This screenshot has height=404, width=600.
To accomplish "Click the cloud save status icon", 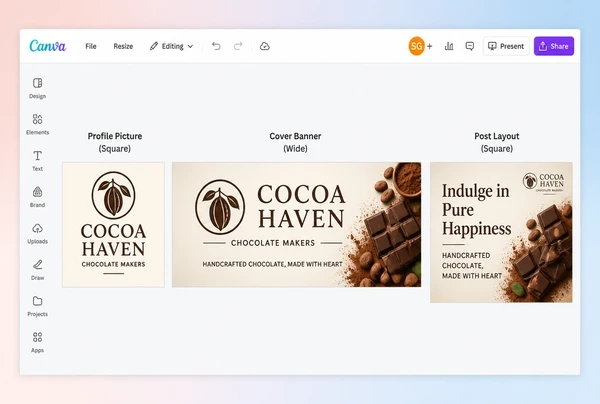I will tap(264, 46).
